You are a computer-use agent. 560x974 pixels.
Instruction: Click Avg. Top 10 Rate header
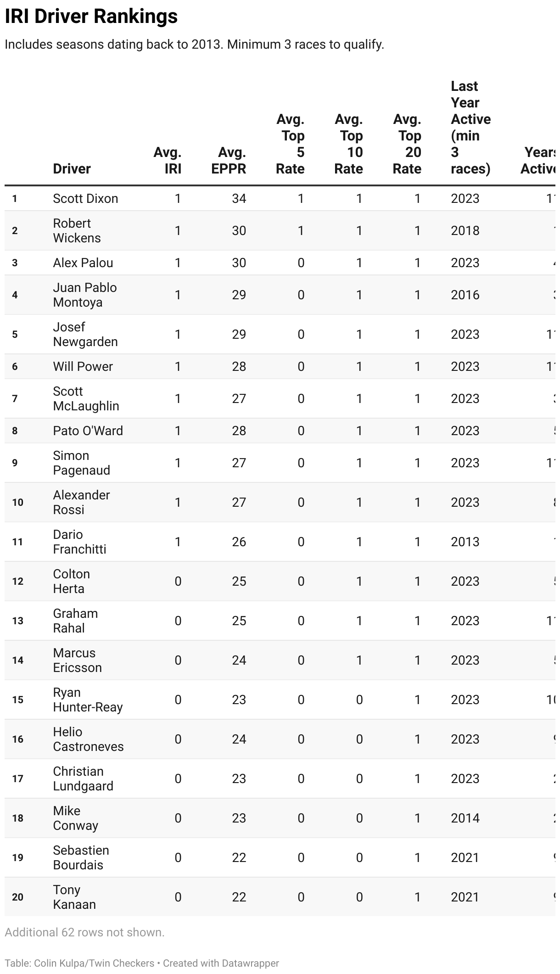point(348,144)
